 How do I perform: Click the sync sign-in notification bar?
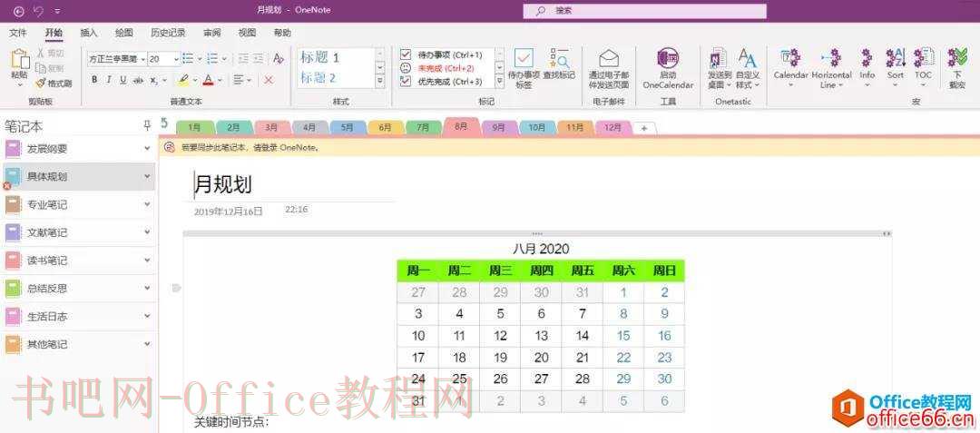click(569, 148)
